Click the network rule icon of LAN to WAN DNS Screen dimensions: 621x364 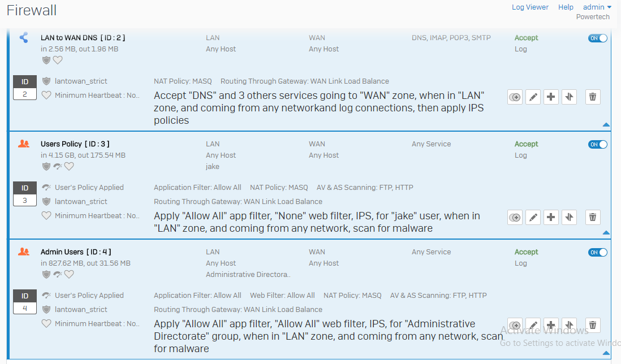(x=24, y=37)
